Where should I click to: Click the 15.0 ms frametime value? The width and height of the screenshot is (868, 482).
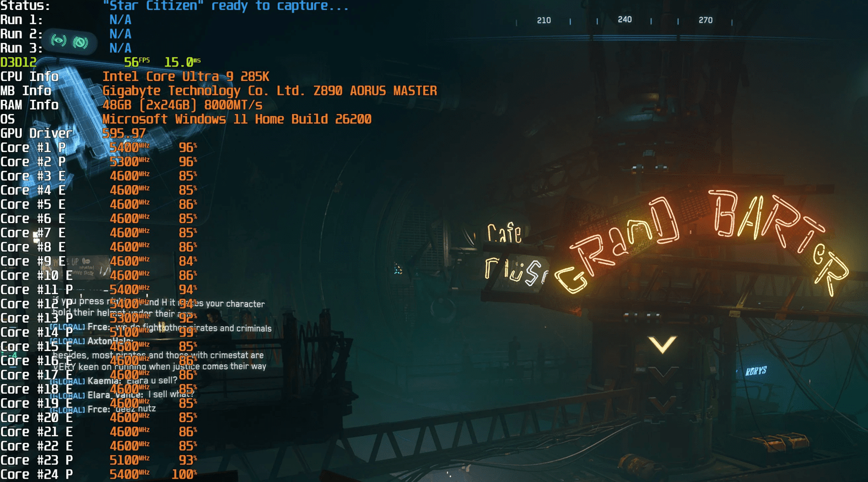click(x=182, y=62)
